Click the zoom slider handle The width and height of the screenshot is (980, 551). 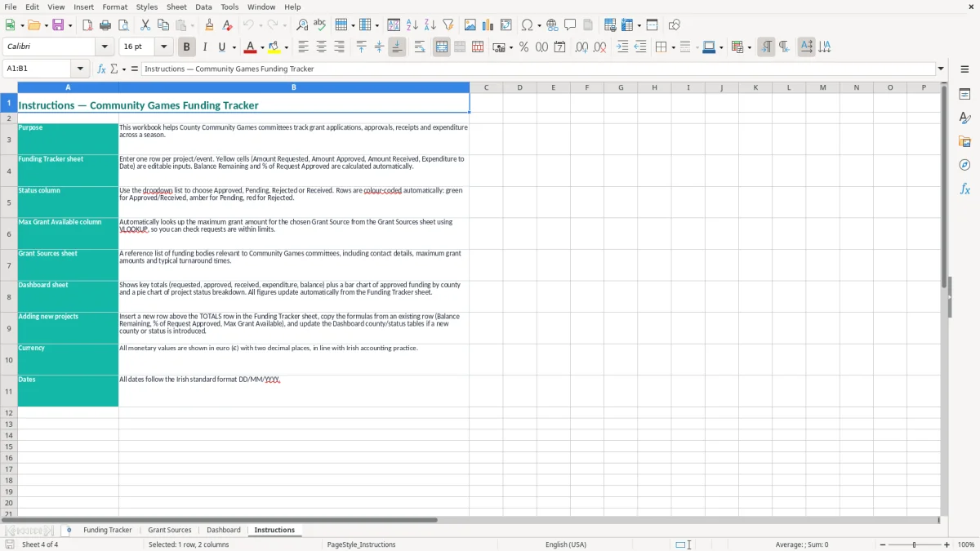[x=915, y=544]
